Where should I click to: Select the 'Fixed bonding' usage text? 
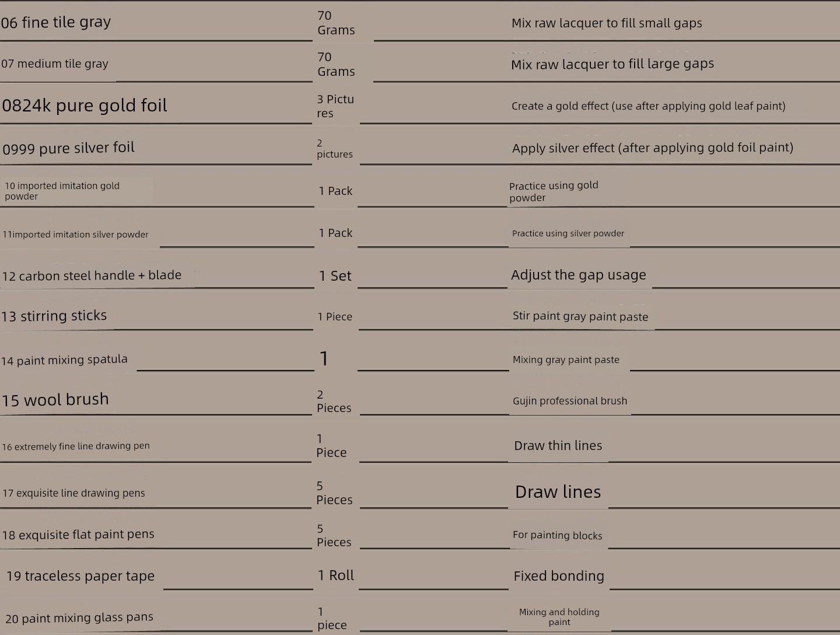(x=559, y=576)
